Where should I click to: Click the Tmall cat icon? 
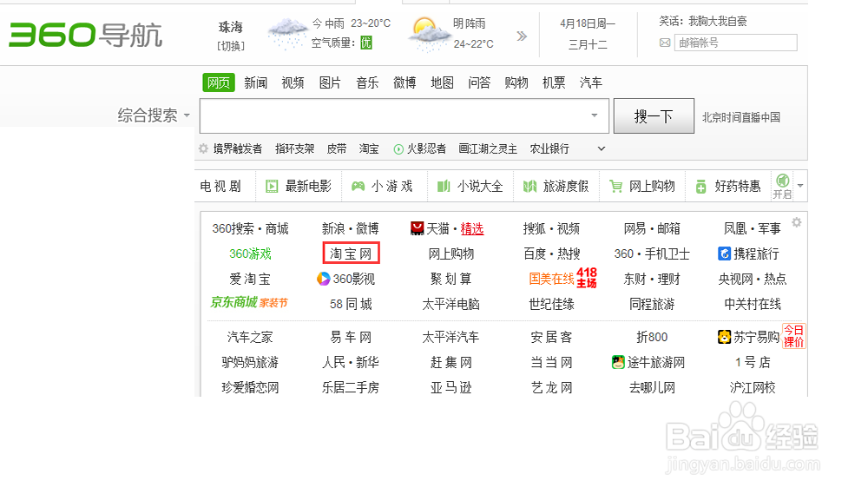click(x=417, y=228)
